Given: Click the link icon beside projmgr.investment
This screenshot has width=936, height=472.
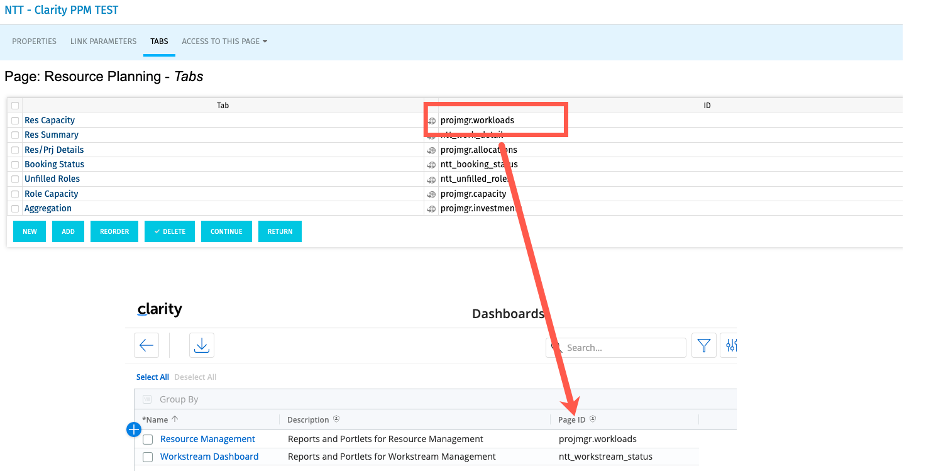Looking at the screenshot, I should pyautogui.click(x=432, y=209).
